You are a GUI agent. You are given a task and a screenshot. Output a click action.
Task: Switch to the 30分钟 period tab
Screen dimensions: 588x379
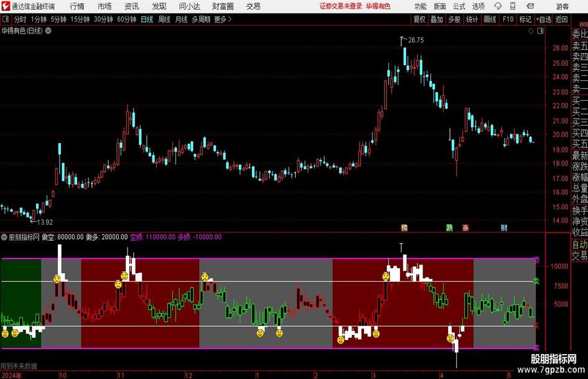(x=103, y=19)
